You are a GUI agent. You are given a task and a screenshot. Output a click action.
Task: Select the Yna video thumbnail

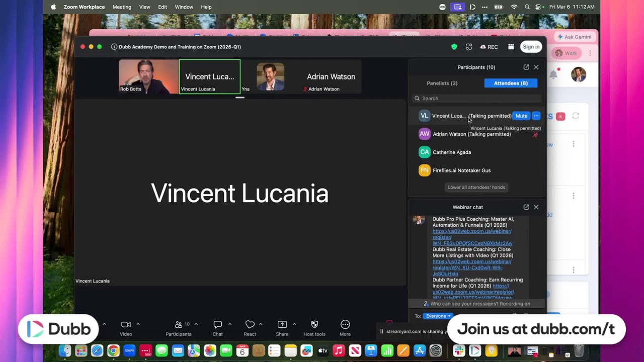pyautogui.click(x=270, y=76)
